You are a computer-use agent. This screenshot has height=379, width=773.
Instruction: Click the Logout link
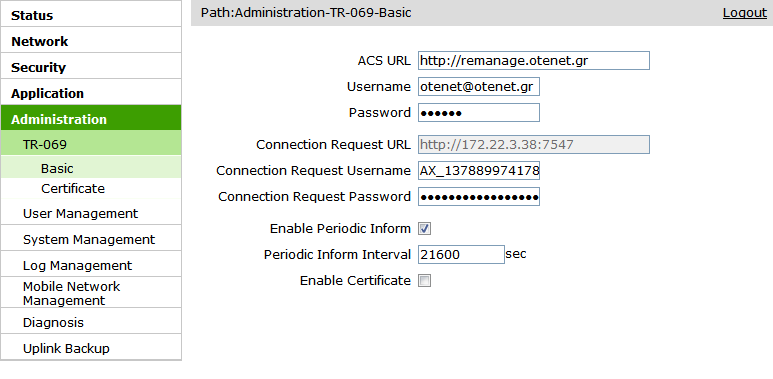click(x=744, y=13)
